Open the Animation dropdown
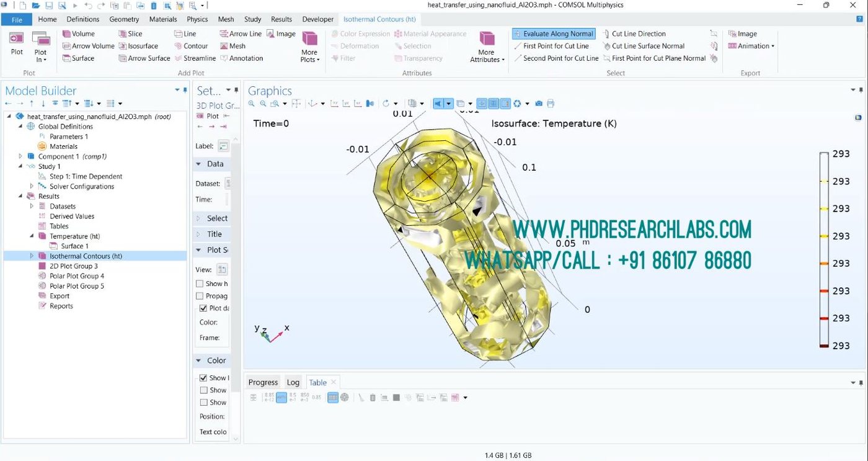This screenshot has width=868, height=461. tap(751, 46)
